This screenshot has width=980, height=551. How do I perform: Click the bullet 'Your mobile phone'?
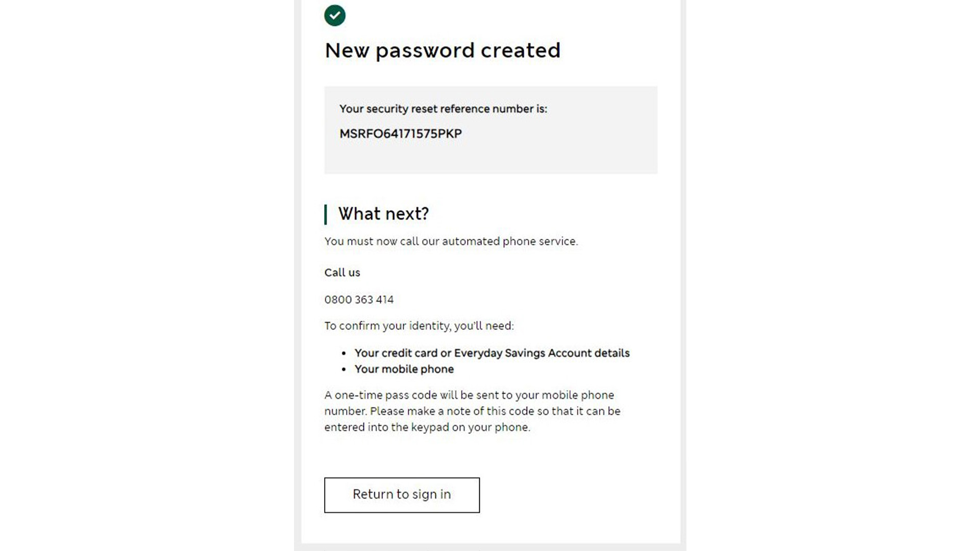(404, 369)
